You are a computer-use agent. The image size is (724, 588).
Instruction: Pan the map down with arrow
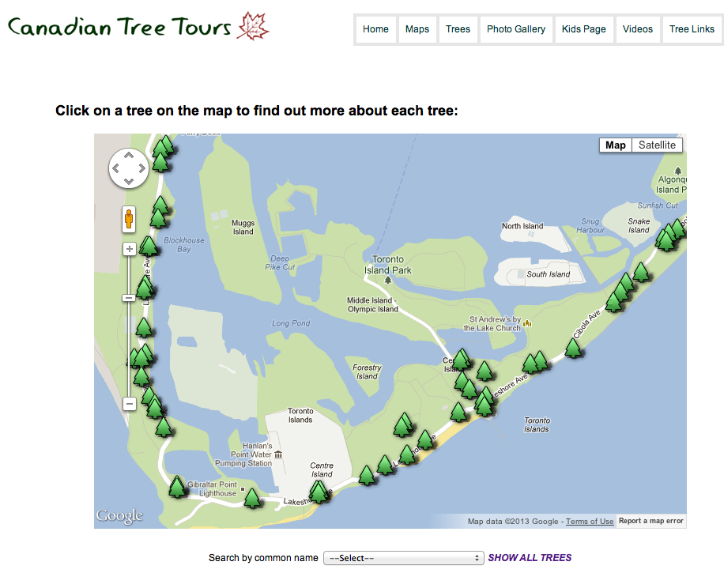pos(129,182)
